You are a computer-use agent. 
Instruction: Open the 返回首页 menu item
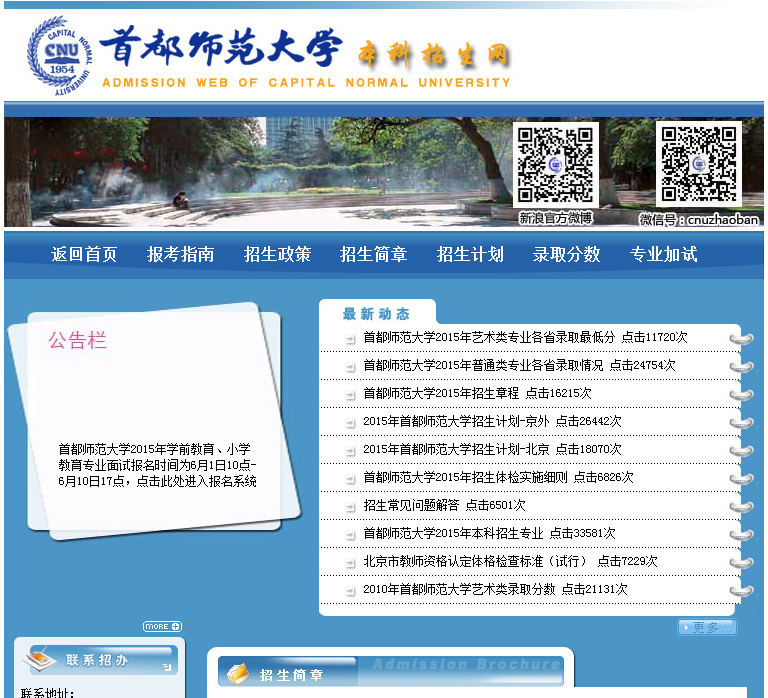(84, 254)
